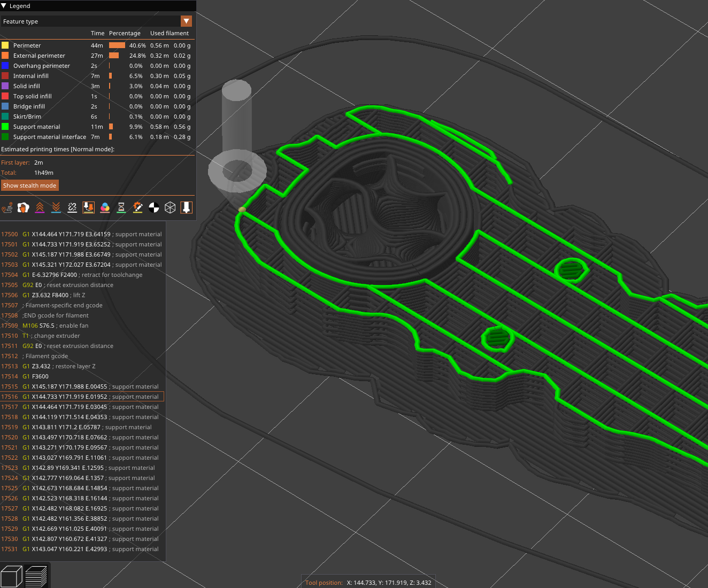Viewport: 708px width, 588px height.
Task: Select G-code line 17510 change extruder
Action: click(x=51, y=336)
